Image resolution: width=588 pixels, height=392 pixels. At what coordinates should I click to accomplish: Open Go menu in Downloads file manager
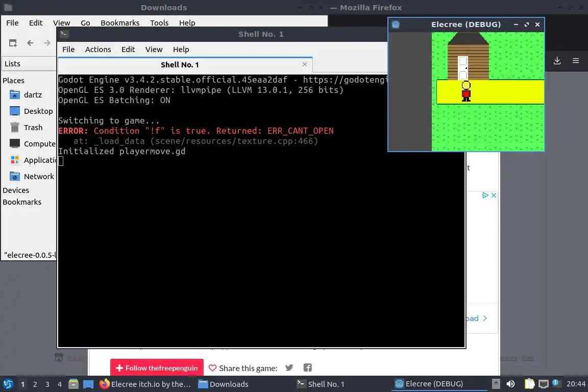(85, 23)
